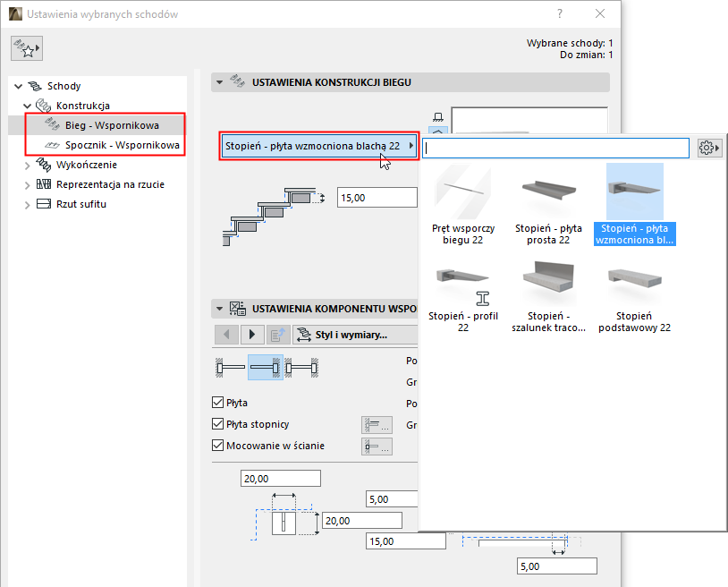This screenshot has height=587, width=728.
Task: Uncheck Płyta stopnicy
Action: point(219,424)
